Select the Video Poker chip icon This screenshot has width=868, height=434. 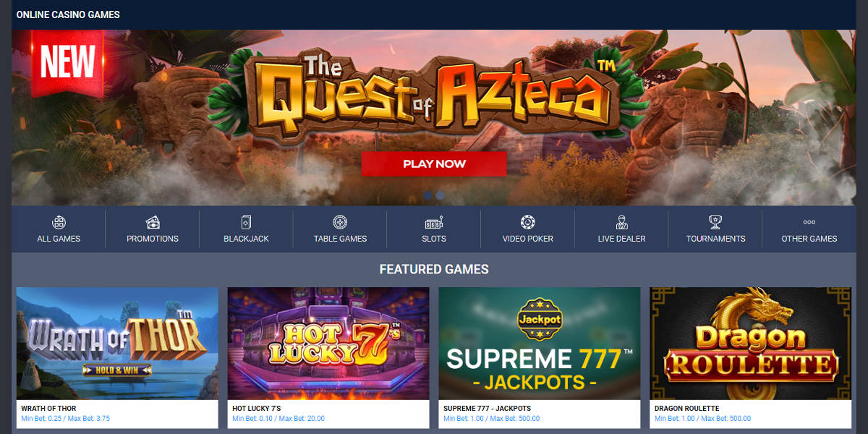[x=528, y=222]
